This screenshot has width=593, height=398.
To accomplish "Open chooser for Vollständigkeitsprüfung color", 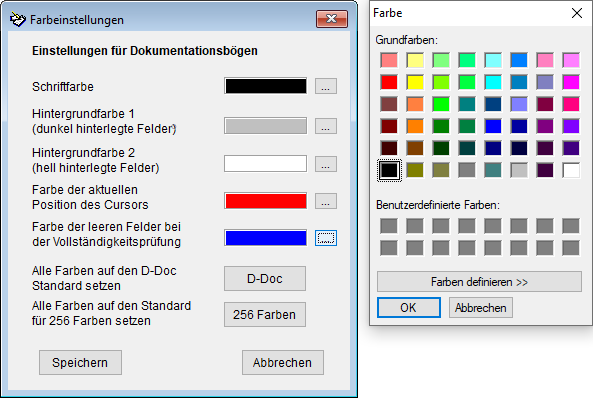I will (x=326, y=238).
